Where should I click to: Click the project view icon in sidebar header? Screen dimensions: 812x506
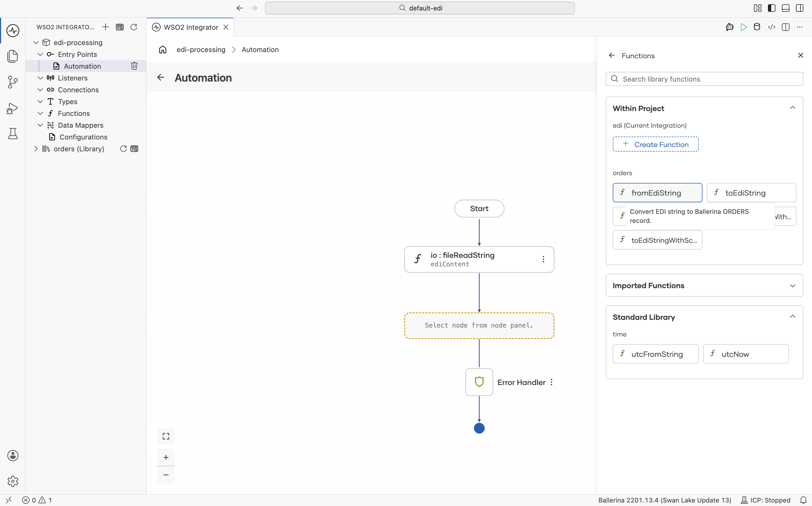(x=119, y=27)
